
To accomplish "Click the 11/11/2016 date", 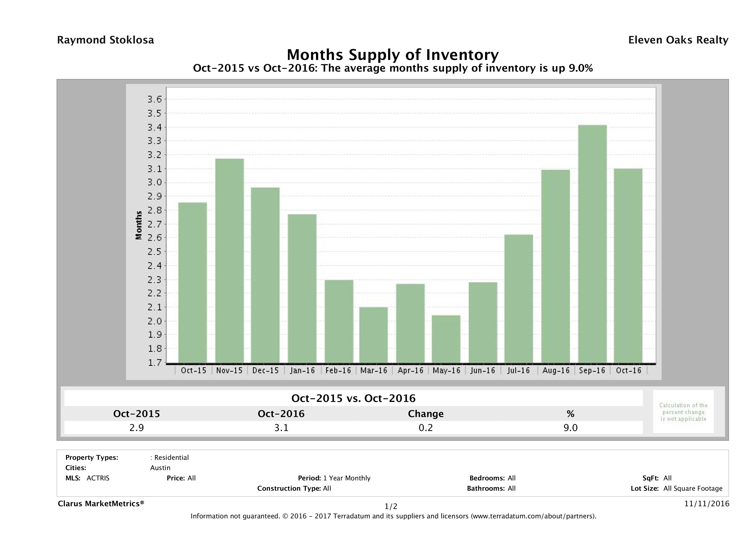I will [x=707, y=503].
